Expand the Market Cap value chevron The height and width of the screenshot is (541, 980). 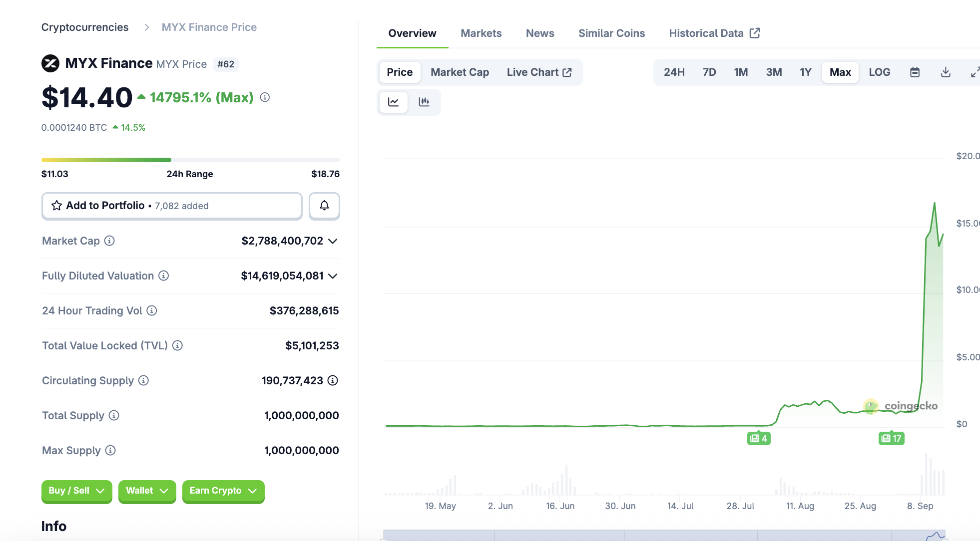point(333,241)
